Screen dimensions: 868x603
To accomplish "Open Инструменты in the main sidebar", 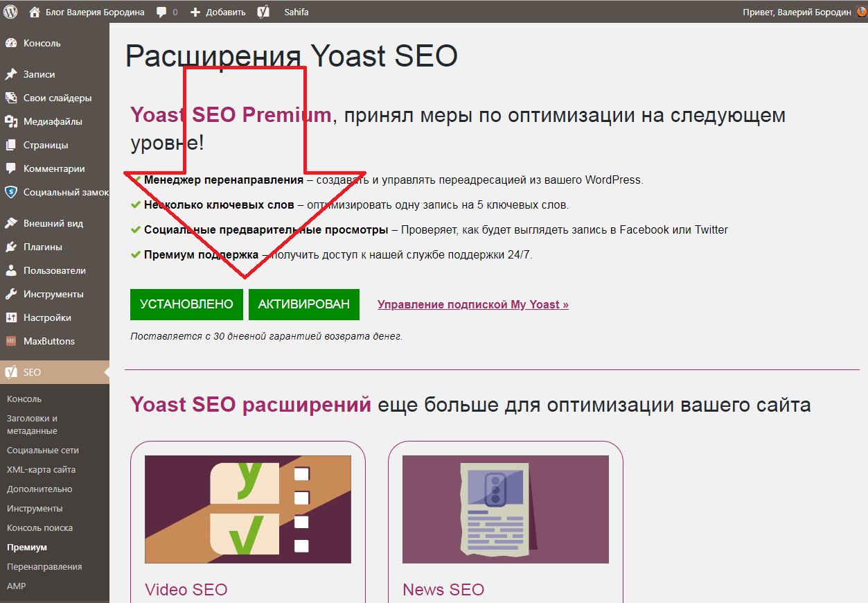I will (x=53, y=294).
